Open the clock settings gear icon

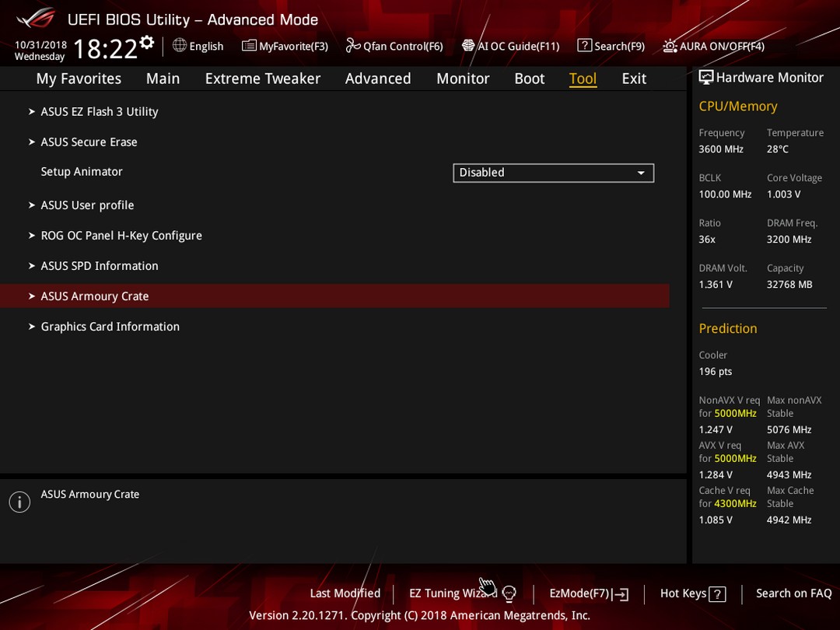(147, 42)
